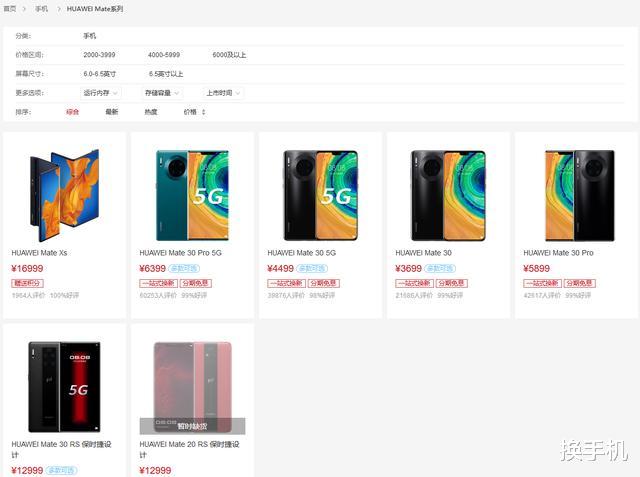This screenshot has height=477, width=640.
Task: Open HUAWEI Mate 30 Pro 5G image
Action: [x=192, y=195]
